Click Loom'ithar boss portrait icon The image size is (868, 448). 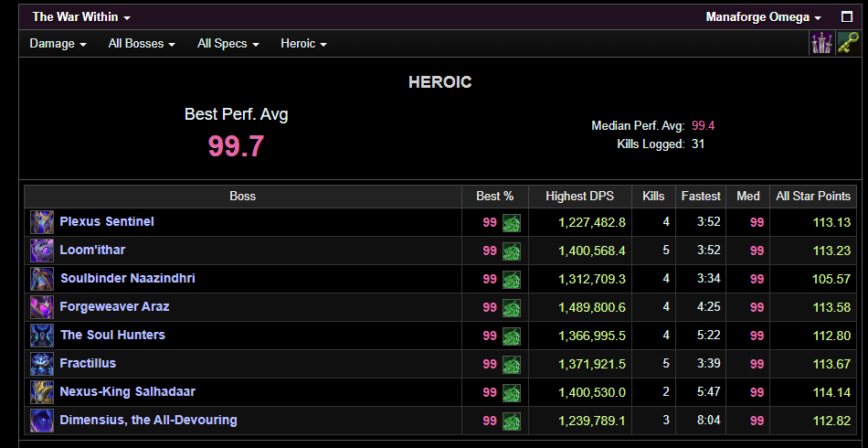click(42, 251)
